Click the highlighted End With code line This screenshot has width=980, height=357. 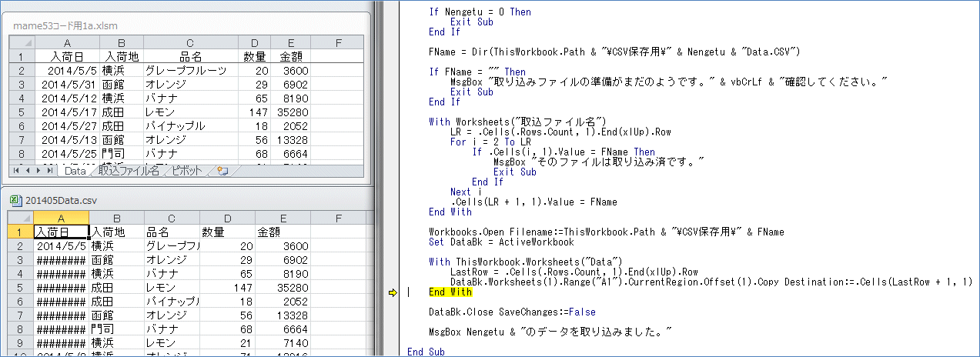pos(450,292)
